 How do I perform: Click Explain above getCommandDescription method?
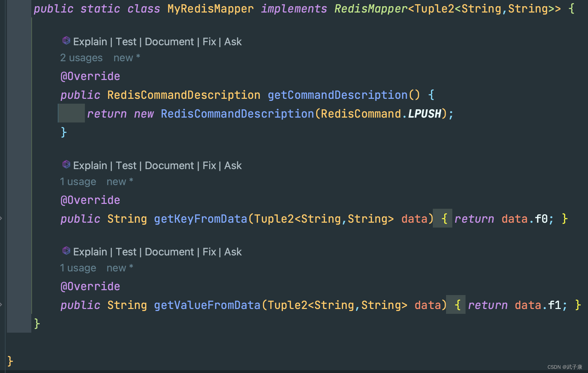point(90,42)
